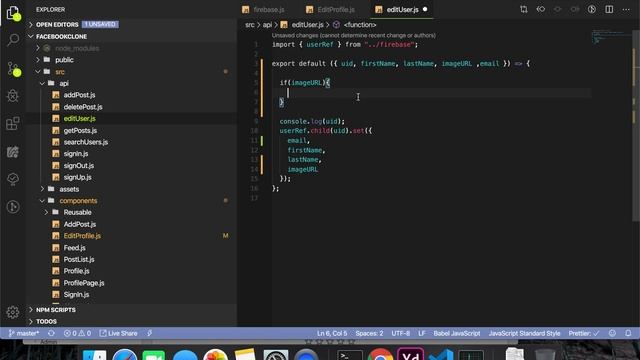The image size is (640, 360).
Task: Click the master branch in status bar
Action: click(24, 333)
